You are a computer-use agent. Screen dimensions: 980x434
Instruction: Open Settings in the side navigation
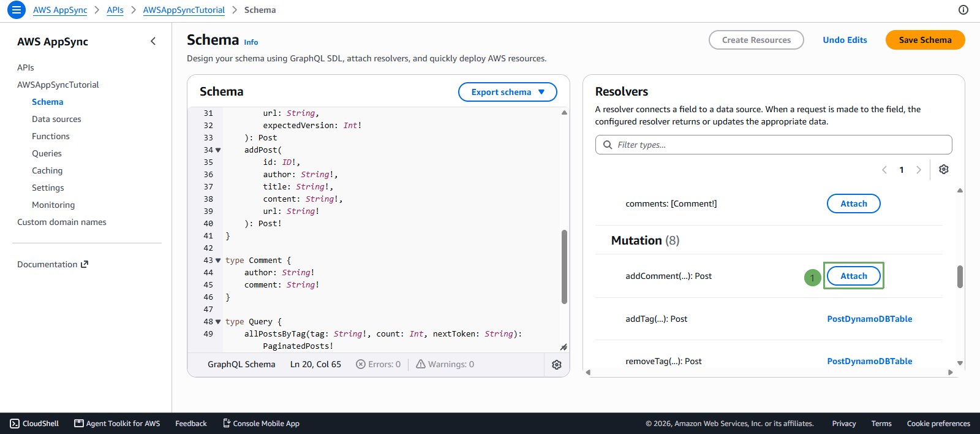pyautogui.click(x=48, y=188)
